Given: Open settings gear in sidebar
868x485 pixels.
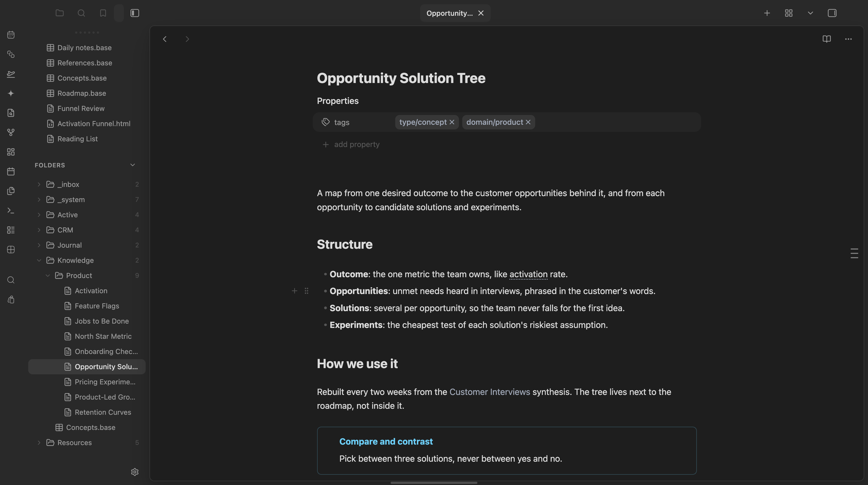Looking at the screenshot, I should (x=135, y=472).
